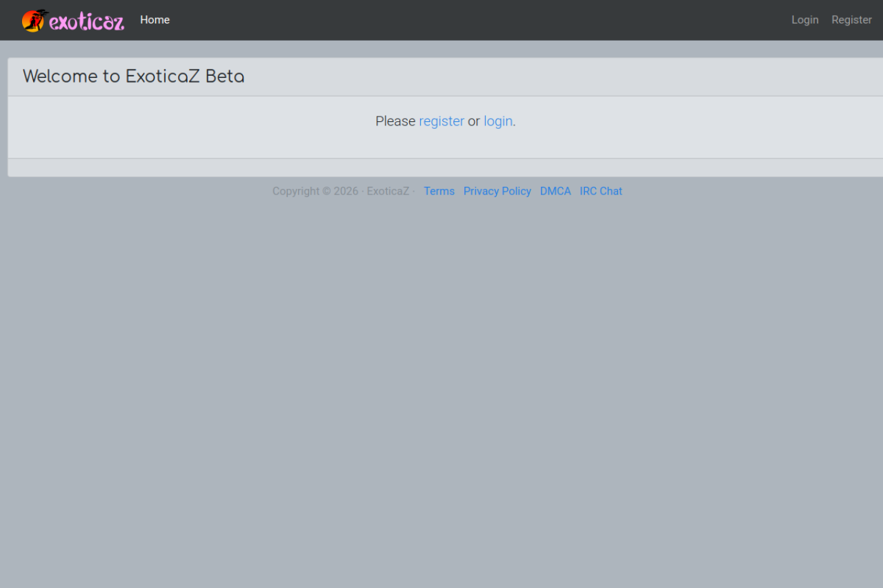
Task: Open the Terms footer link
Action: (x=439, y=191)
